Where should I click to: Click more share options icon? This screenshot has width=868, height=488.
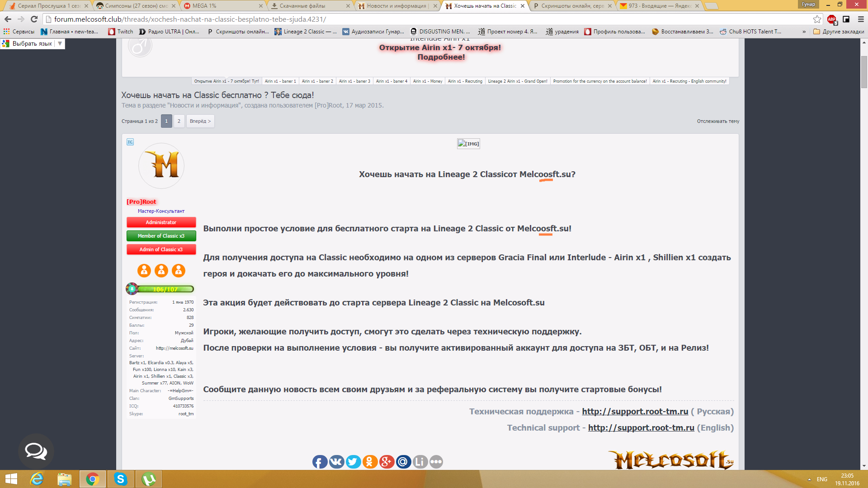click(436, 462)
